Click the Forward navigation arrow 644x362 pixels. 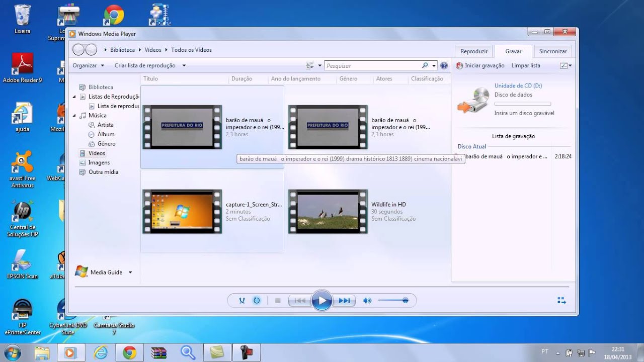click(91, 49)
